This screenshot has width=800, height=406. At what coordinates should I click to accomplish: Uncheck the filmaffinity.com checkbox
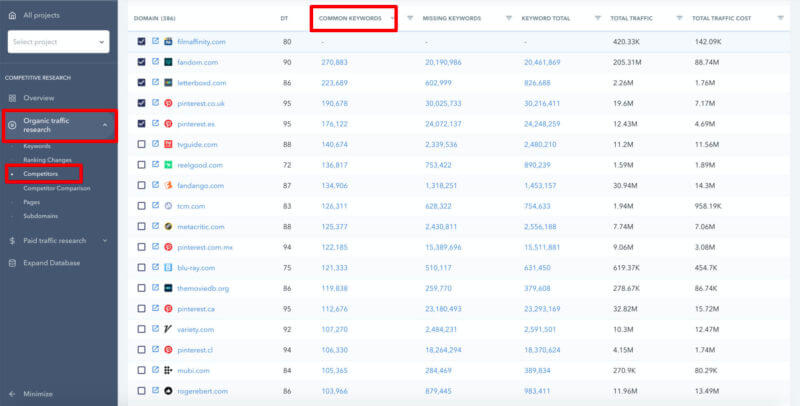click(x=141, y=41)
